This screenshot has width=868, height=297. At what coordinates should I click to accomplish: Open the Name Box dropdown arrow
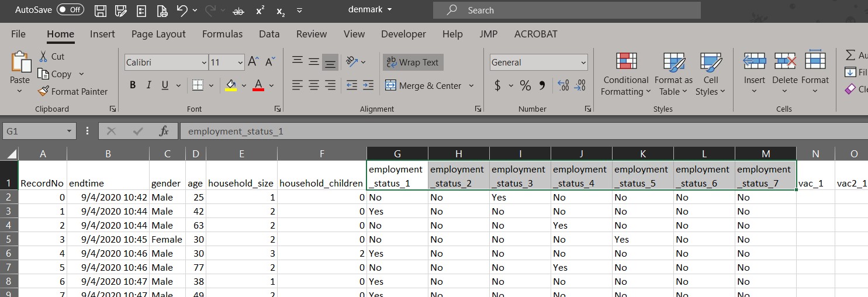click(x=70, y=132)
